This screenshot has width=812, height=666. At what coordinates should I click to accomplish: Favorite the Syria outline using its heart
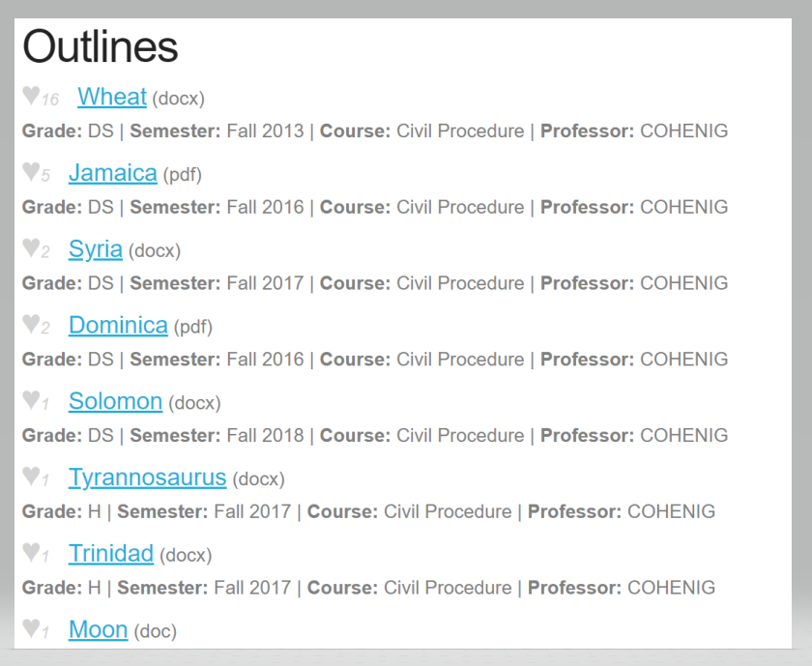[31, 247]
